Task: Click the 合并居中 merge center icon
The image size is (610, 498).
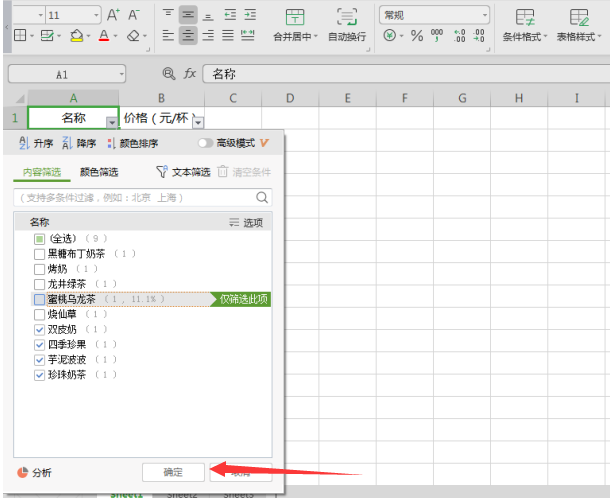Action: [x=295, y=17]
